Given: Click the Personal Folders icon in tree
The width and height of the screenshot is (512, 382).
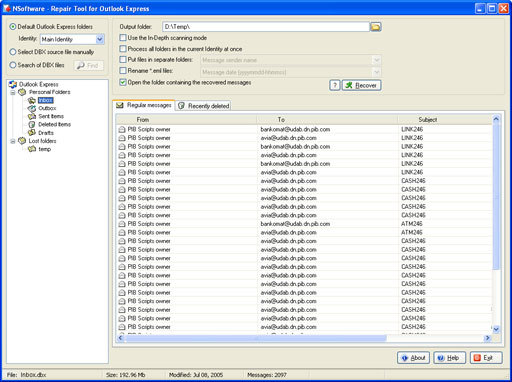Looking at the screenshot, I should tap(22, 92).
